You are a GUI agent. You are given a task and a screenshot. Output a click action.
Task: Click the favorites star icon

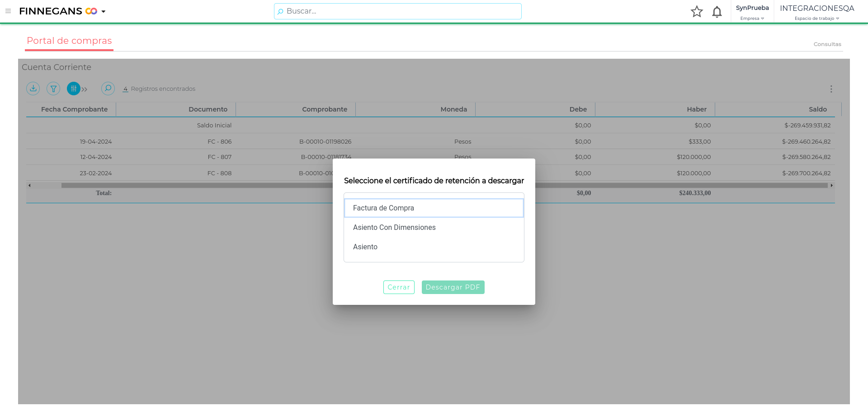point(697,12)
